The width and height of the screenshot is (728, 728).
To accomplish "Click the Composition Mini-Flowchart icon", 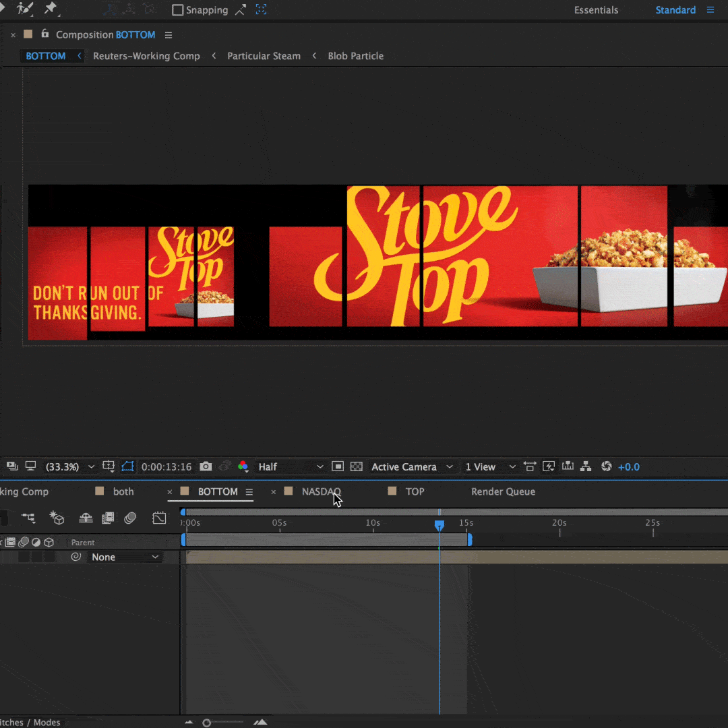I will 28,517.
